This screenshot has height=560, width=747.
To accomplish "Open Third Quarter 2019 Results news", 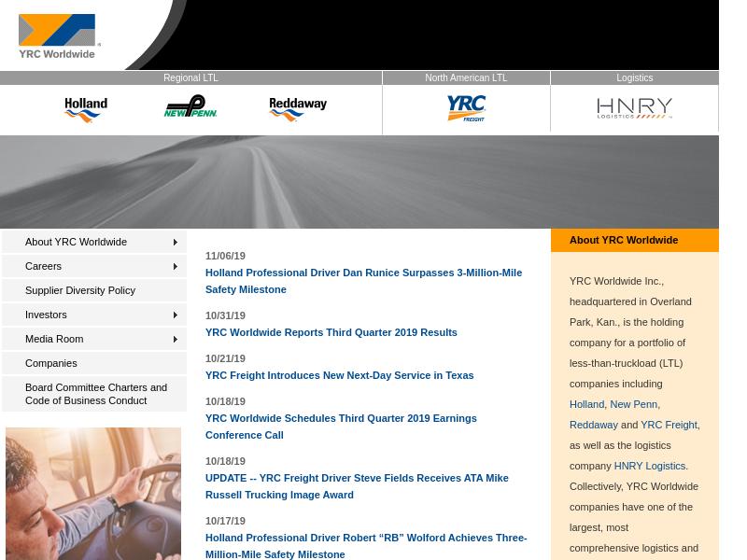I will [331, 332].
